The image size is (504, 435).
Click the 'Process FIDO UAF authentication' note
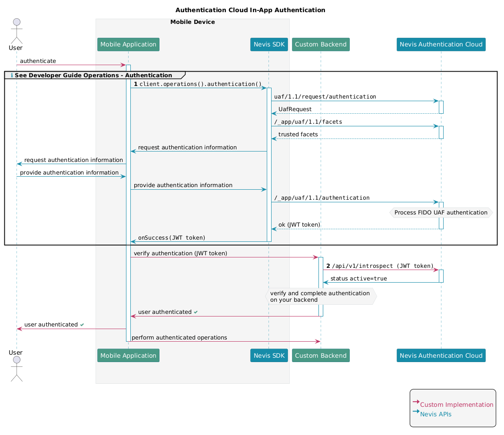pos(441,213)
